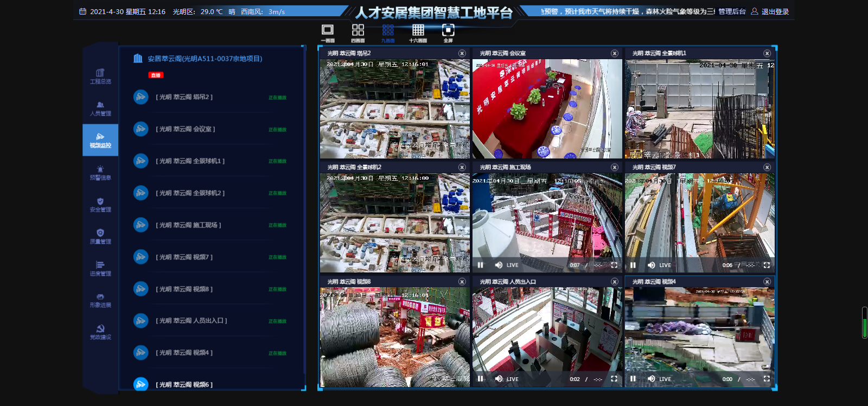This screenshot has height=406, width=868.
Task: Click the user icon beside 退出登录
Action: [754, 11]
